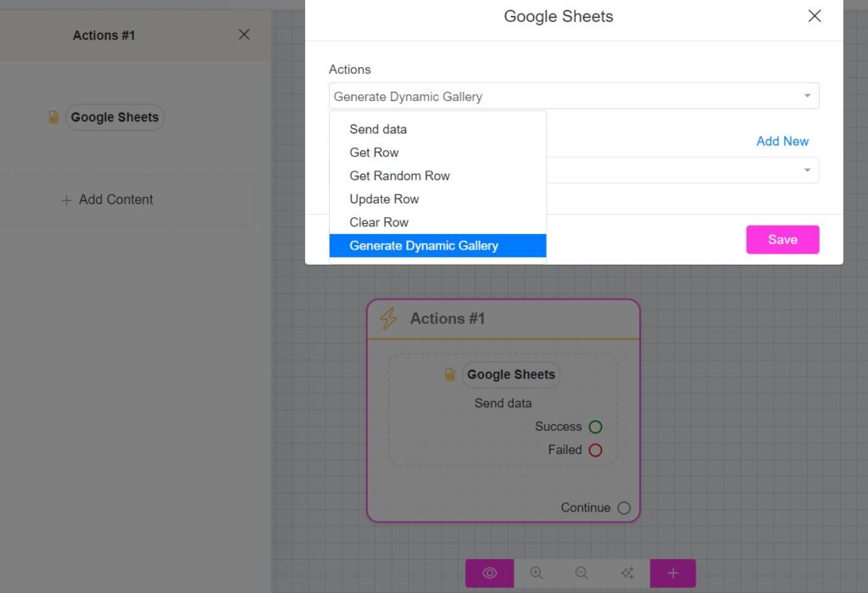868x593 pixels.
Task: Open the Actions dropdown showing Generate Dynamic Gallery
Action: tap(574, 96)
